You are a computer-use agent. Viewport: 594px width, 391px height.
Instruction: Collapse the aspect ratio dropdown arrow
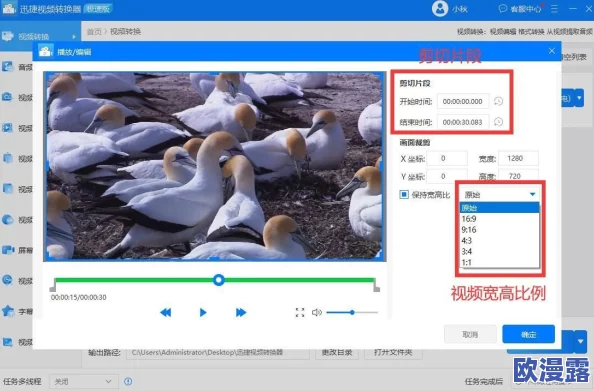[x=532, y=194]
